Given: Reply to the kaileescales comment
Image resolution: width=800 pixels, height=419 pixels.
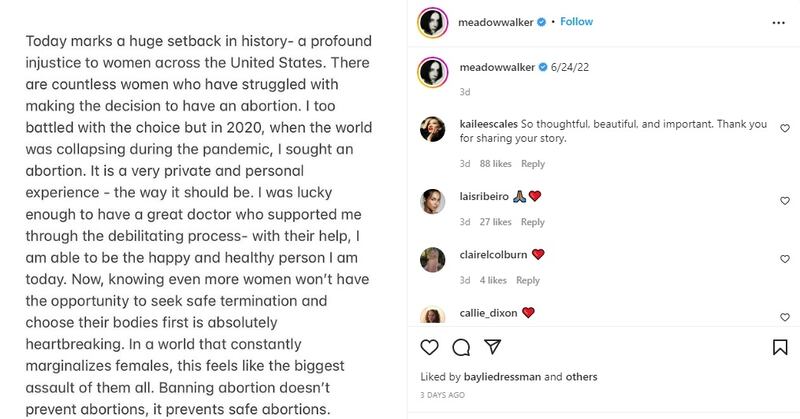Looking at the screenshot, I should [533, 164].
